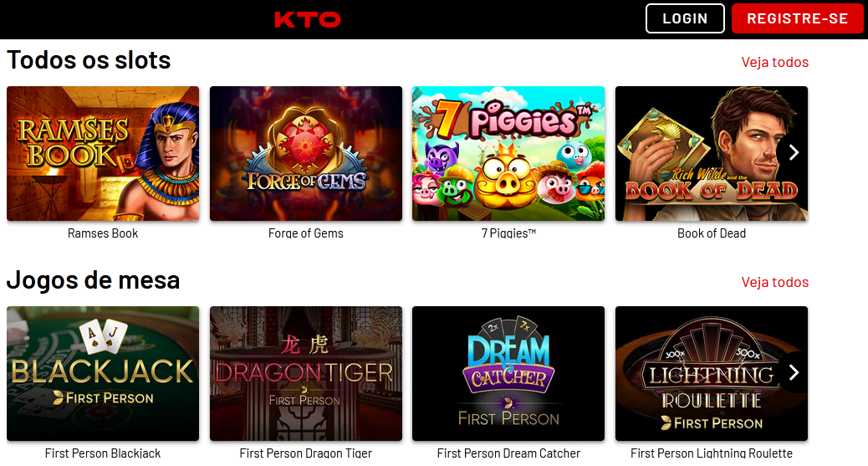
Task: Advance slots carousel with right chevron
Action: [x=794, y=152]
